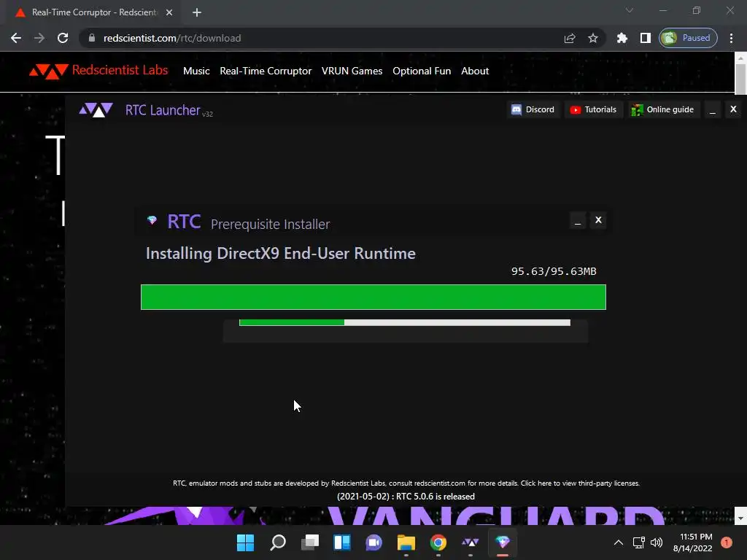Open the Real-Time Corruptor menu item
The image size is (747, 560).
click(x=266, y=71)
